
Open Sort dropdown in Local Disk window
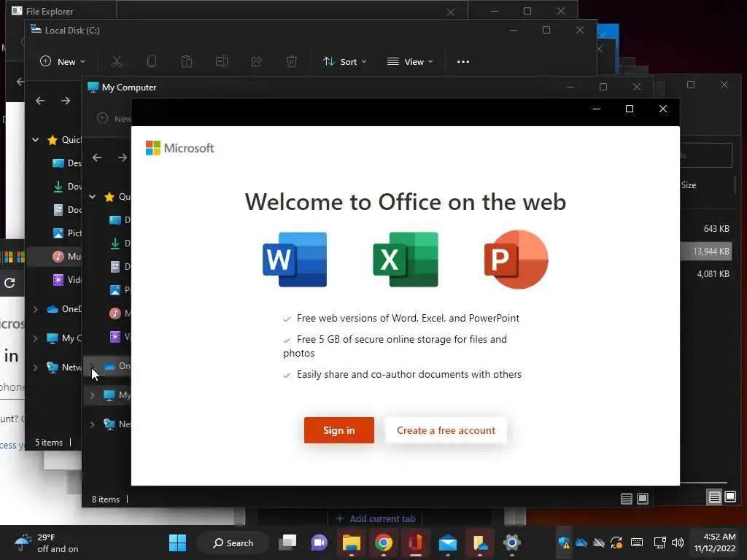pyautogui.click(x=345, y=62)
